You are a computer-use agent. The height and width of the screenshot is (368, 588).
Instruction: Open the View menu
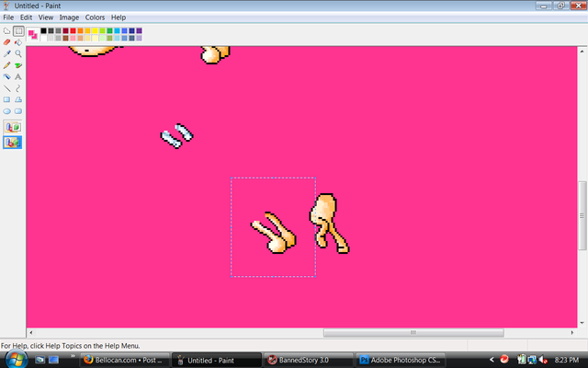click(x=46, y=17)
